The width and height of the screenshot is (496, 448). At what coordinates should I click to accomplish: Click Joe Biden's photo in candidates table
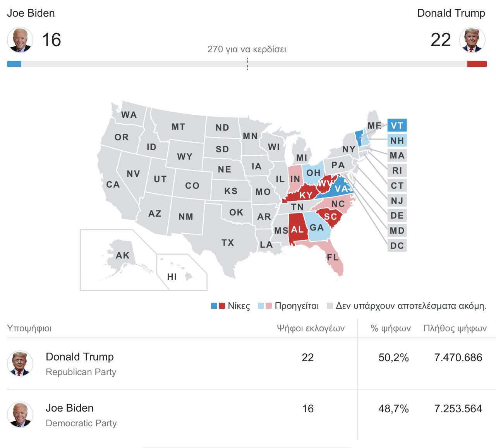pyautogui.click(x=20, y=415)
